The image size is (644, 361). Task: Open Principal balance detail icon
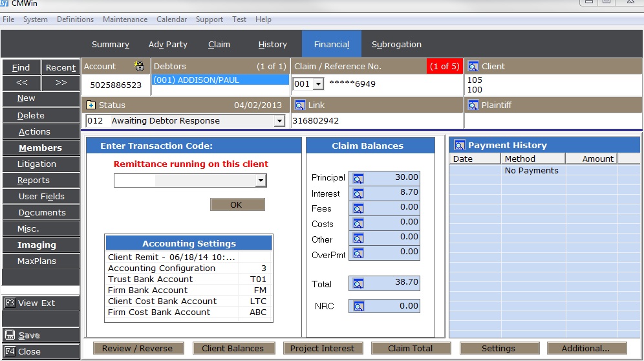[x=358, y=178]
